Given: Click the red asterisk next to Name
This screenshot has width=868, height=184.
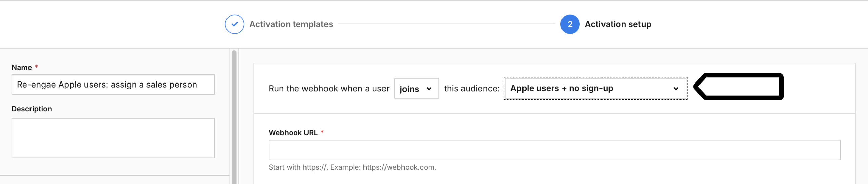Looking at the screenshot, I should coord(36,67).
